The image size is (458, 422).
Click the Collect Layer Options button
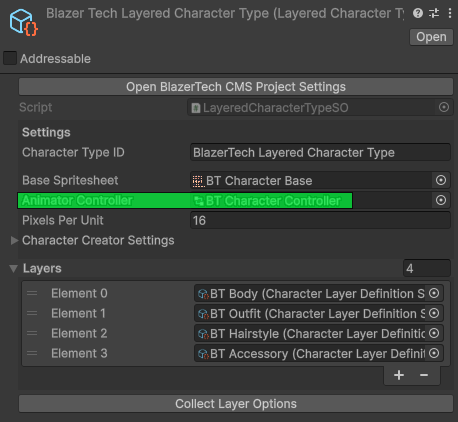coord(236,404)
